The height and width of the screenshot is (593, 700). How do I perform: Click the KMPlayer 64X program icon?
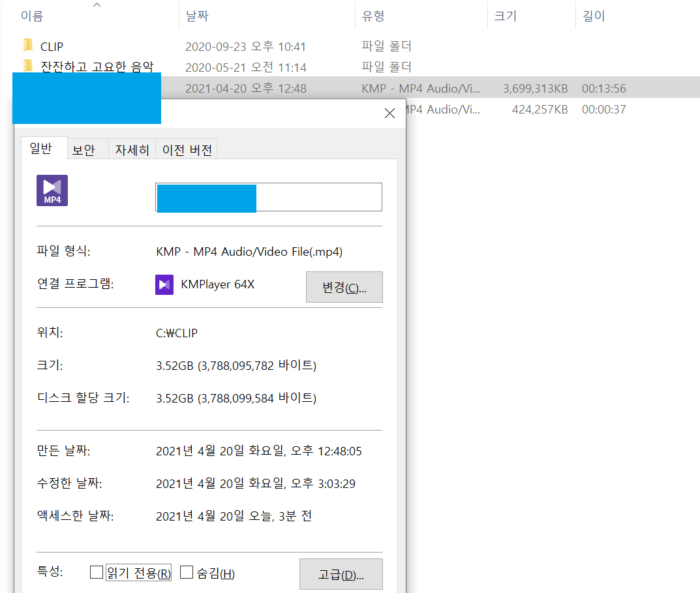pyautogui.click(x=164, y=284)
